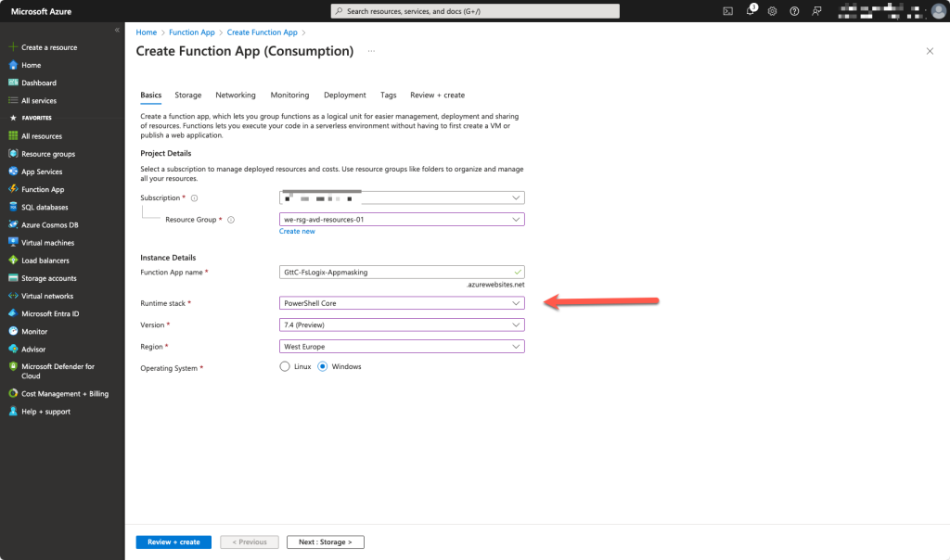Open the notifications bell icon
Image resolution: width=950 pixels, height=560 pixels.
pyautogui.click(x=750, y=11)
